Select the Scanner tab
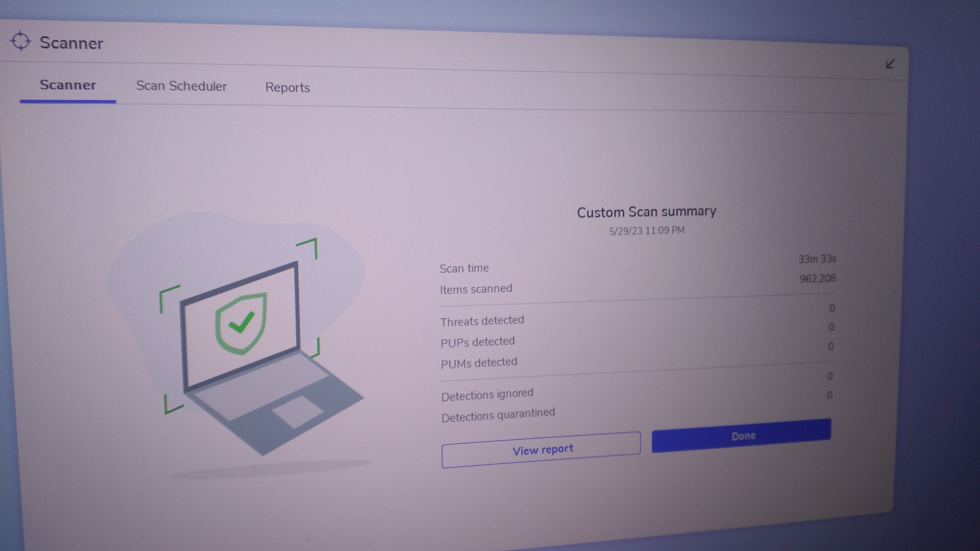The image size is (980, 551). (x=68, y=85)
